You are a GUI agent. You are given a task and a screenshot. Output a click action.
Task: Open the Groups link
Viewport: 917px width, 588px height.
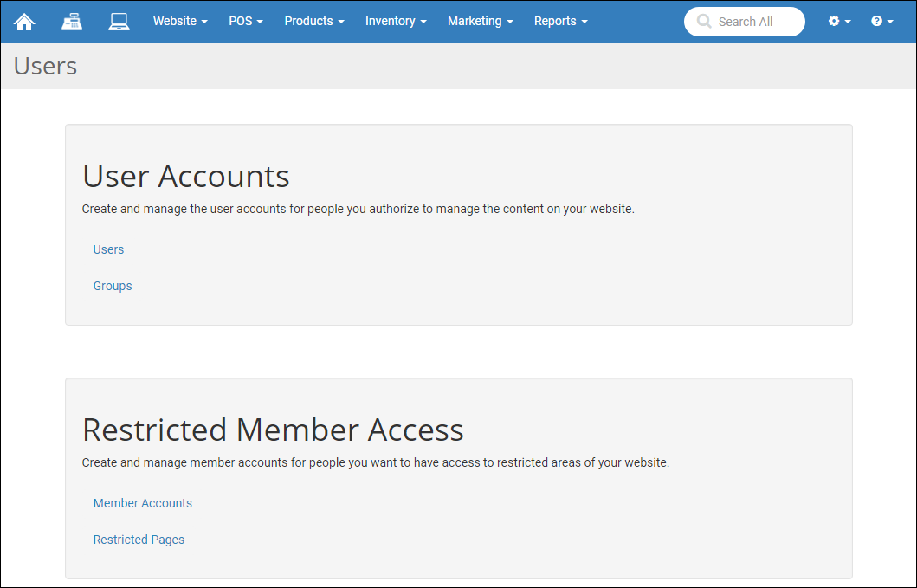[113, 286]
